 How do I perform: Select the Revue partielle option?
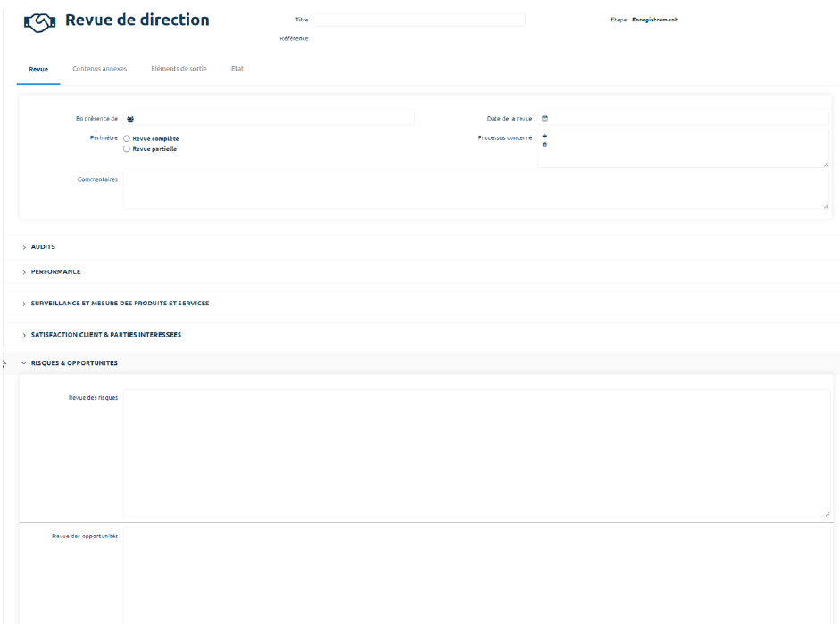point(126,149)
